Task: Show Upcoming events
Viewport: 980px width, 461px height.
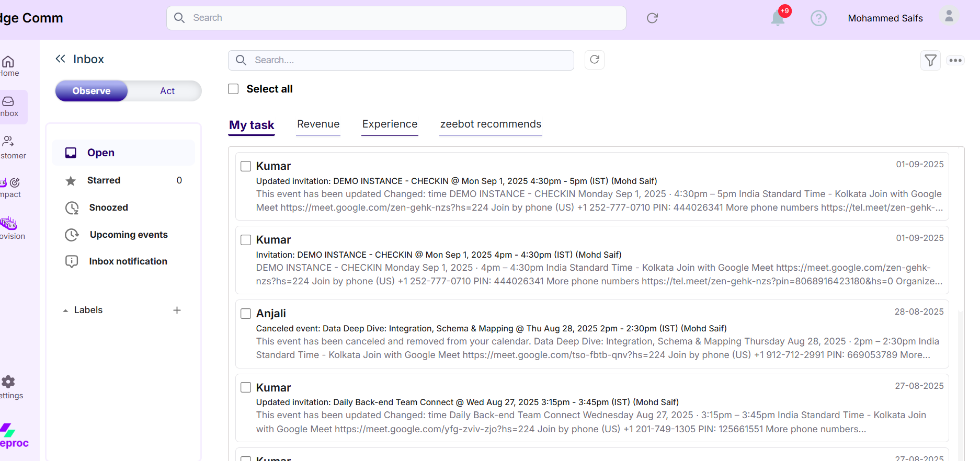Action: pos(129,235)
